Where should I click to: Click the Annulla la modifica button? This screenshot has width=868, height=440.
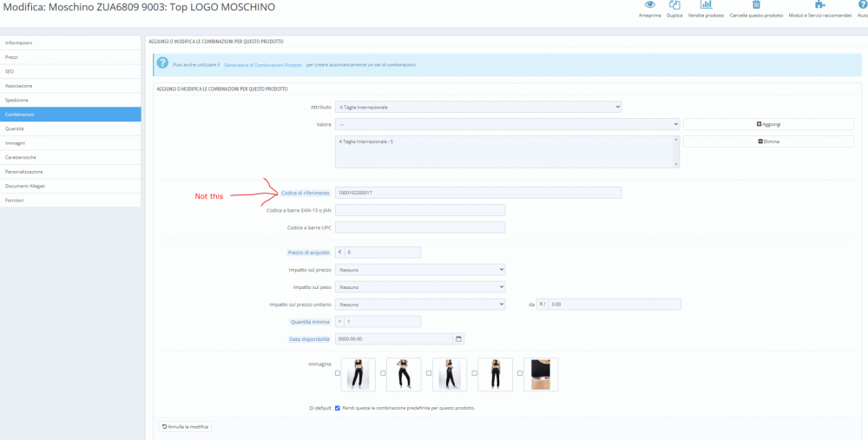click(x=186, y=427)
